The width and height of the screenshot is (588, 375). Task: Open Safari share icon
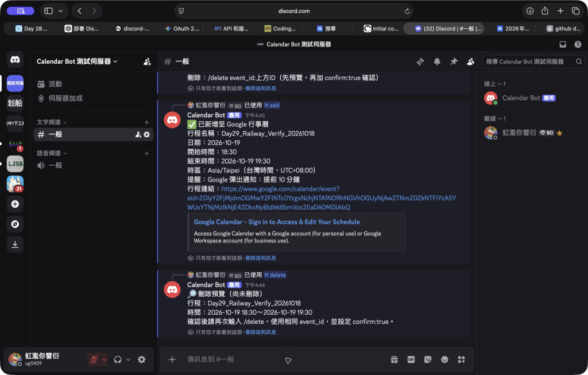[545, 11]
